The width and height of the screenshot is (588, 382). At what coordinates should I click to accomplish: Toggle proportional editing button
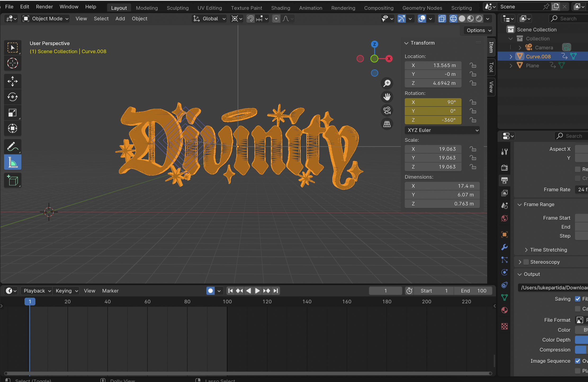276,19
